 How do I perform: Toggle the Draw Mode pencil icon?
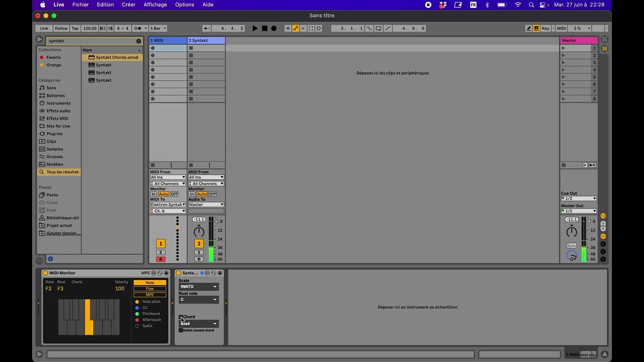coord(529,29)
